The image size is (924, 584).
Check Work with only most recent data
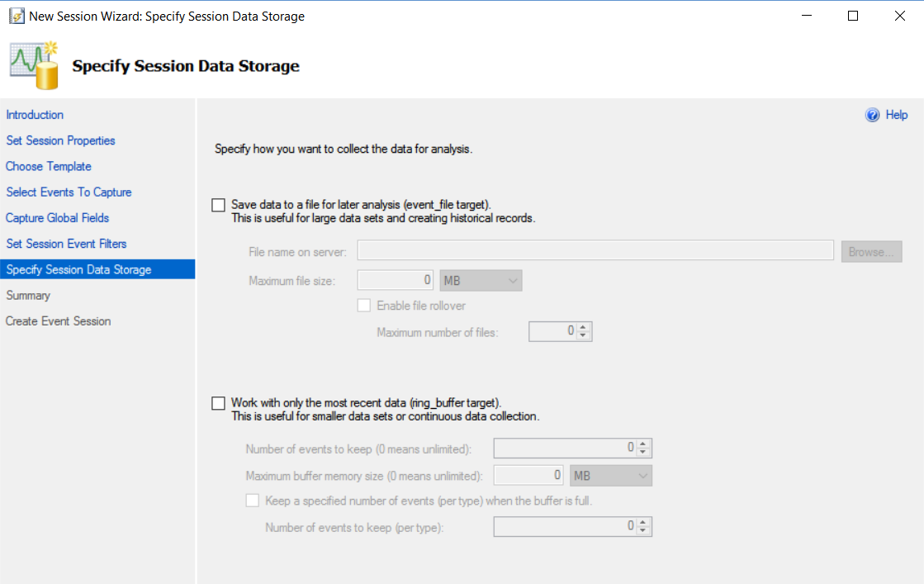(x=218, y=403)
